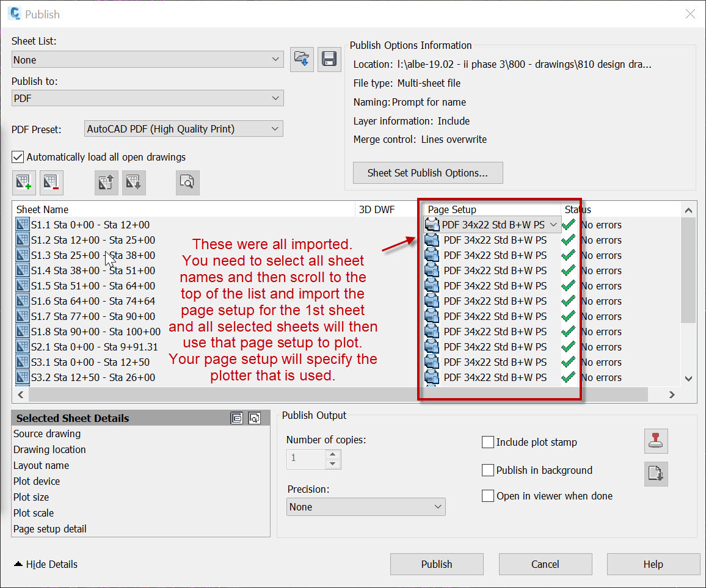This screenshot has width=706, height=588.
Task: Select sheet S1.4 Sta 38+00 - Sta 51+00
Action: (86, 270)
